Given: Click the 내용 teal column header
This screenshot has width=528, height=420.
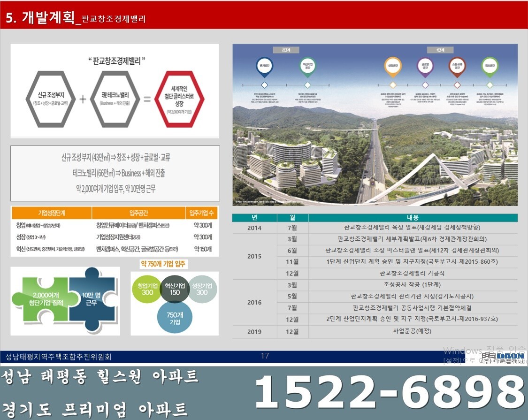Looking at the screenshot, I should [x=413, y=218].
